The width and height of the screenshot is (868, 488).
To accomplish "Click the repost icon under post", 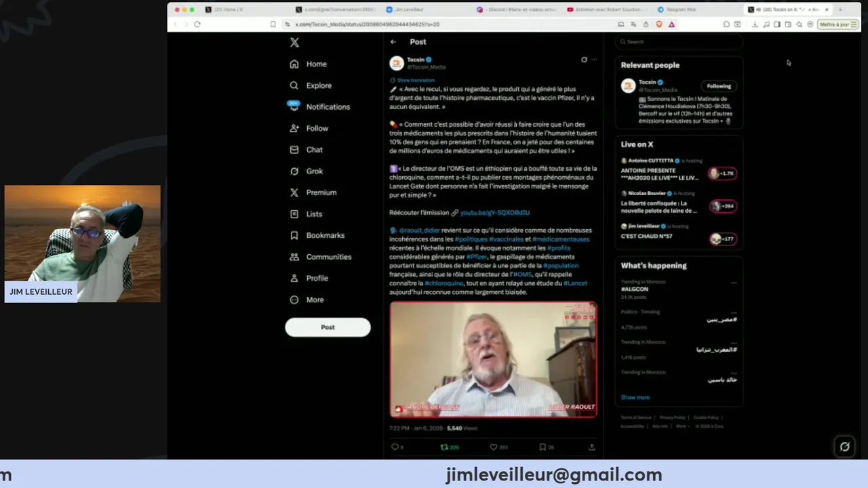I will [x=444, y=447].
